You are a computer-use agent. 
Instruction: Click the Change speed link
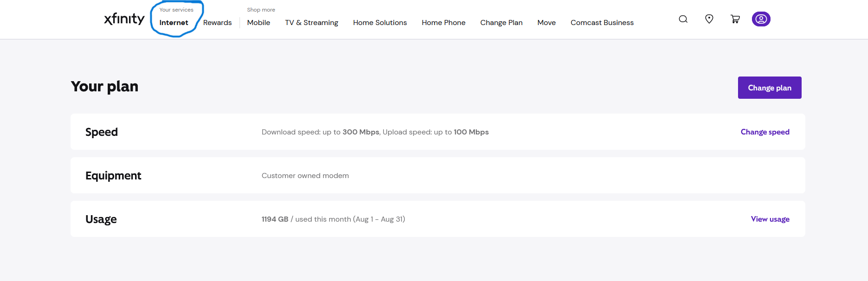[x=765, y=132]
